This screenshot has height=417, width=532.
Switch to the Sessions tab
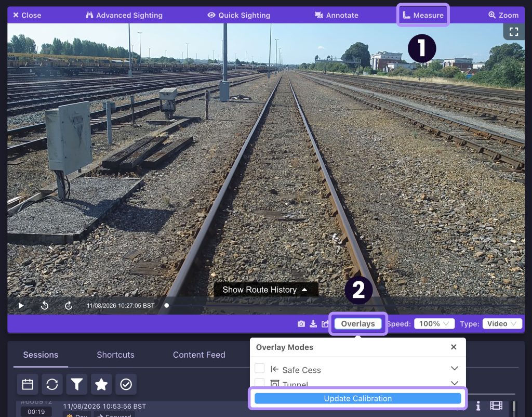(41, 355)
